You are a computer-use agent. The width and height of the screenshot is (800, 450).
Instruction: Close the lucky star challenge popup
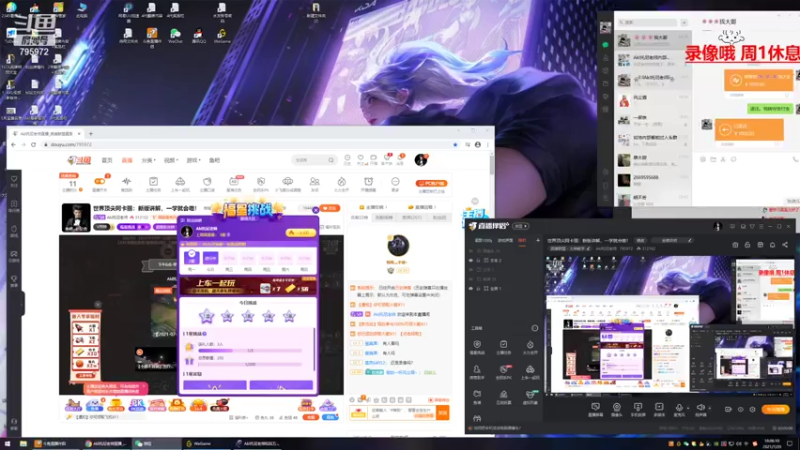pos(315,210)
